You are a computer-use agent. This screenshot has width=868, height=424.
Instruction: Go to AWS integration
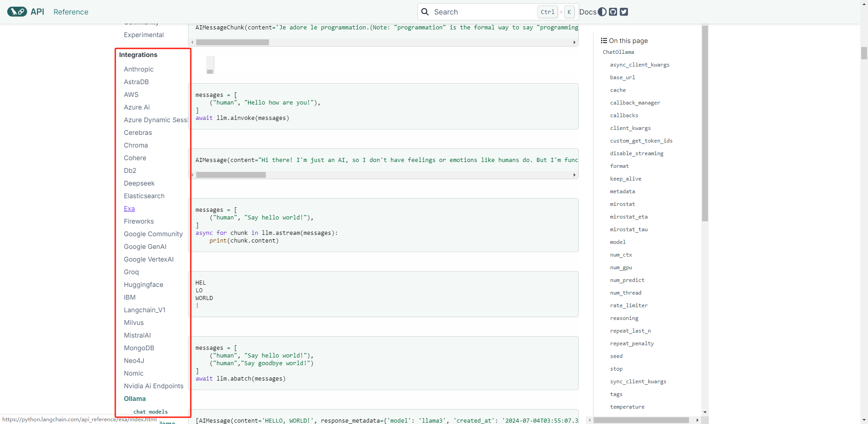click(x=131, y=95)
